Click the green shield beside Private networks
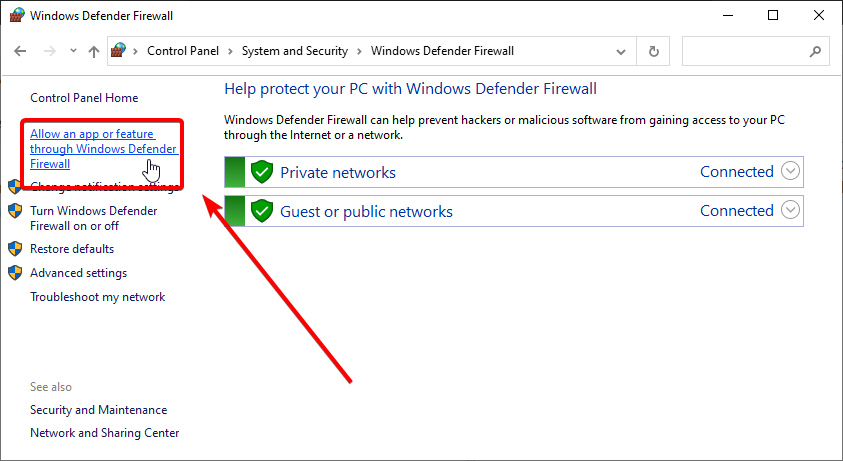 point(262,172)
